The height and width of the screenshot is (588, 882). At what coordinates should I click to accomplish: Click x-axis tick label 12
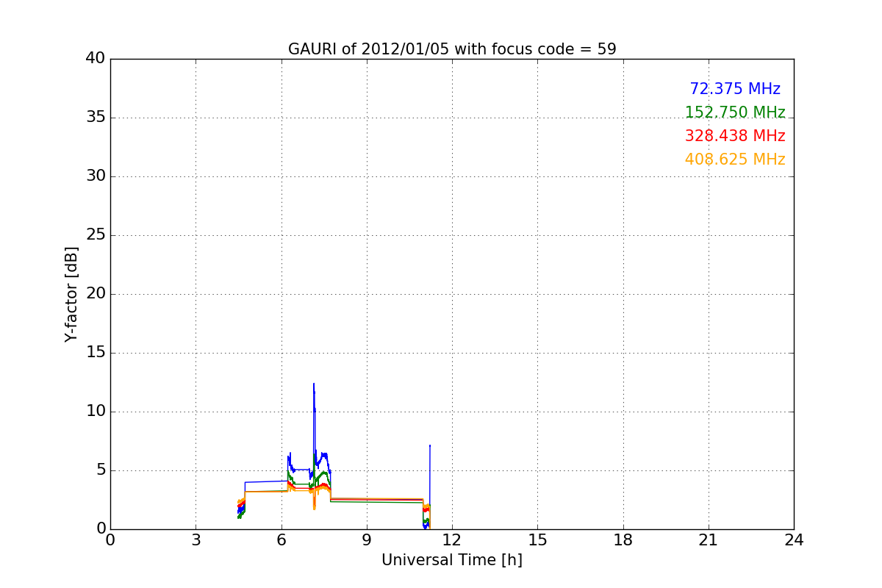452,540
